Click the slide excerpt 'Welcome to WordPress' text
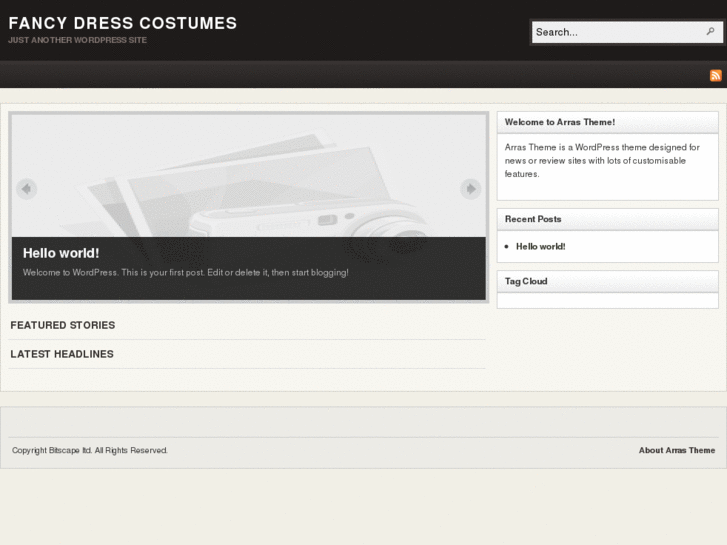 coord(185,272)
